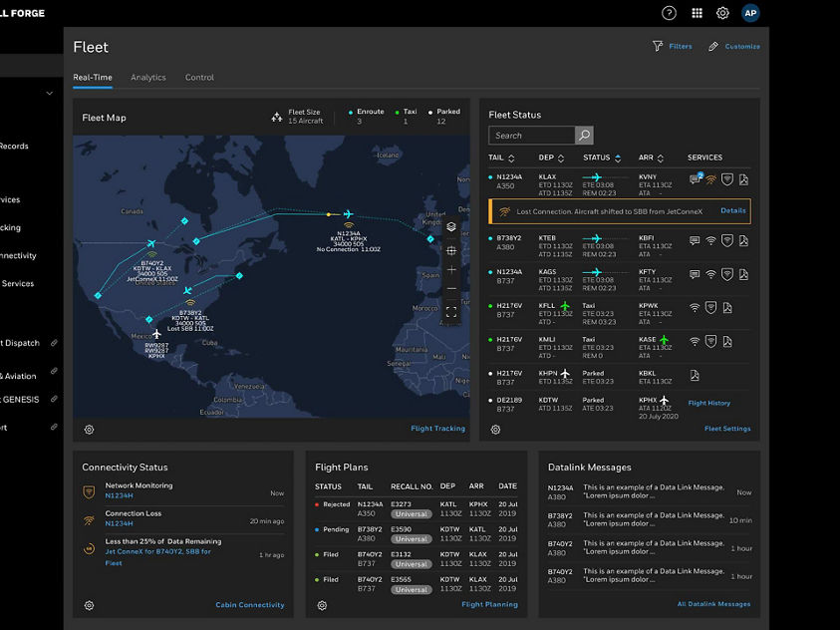Switch to the Analytics tab
840x630 pixels.
pyautogui.click(x=148, y=77)
